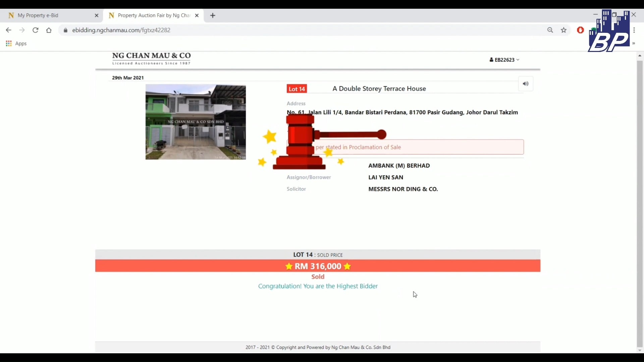Show hidden bookmarks overflow chevron

(634, 44)
